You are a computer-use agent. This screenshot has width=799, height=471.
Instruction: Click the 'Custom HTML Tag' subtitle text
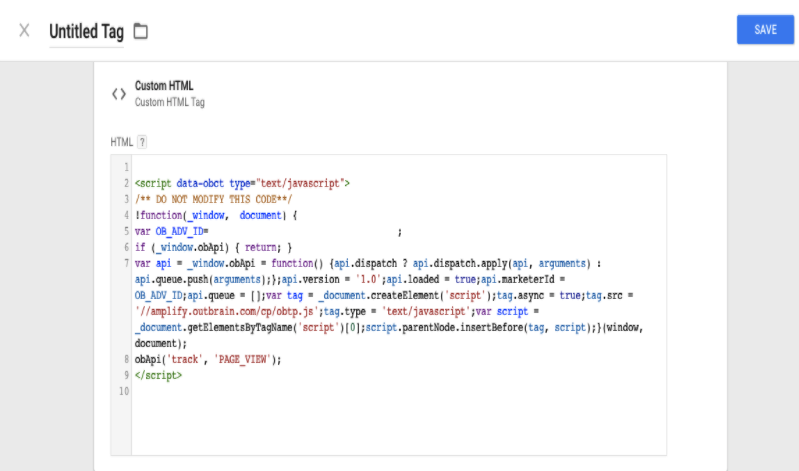click(169, 102)
